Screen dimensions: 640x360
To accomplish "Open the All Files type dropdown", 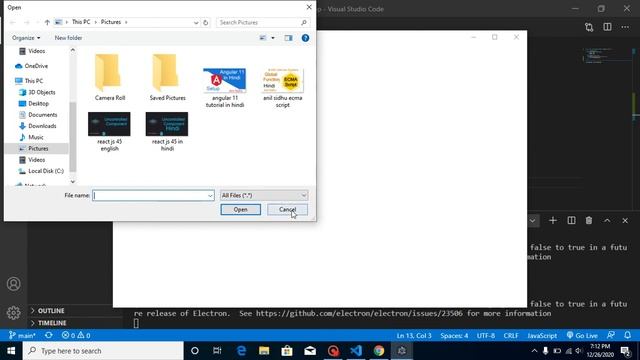I will pyautogui.click(x=264, y=196).
